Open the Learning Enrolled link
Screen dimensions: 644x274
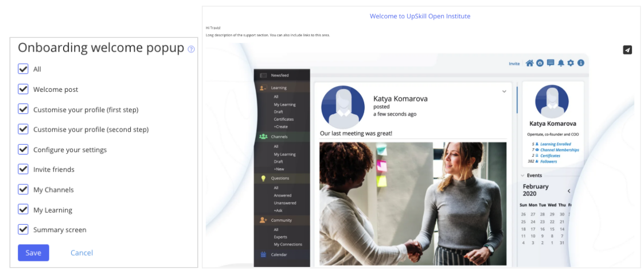coord(556,144)
